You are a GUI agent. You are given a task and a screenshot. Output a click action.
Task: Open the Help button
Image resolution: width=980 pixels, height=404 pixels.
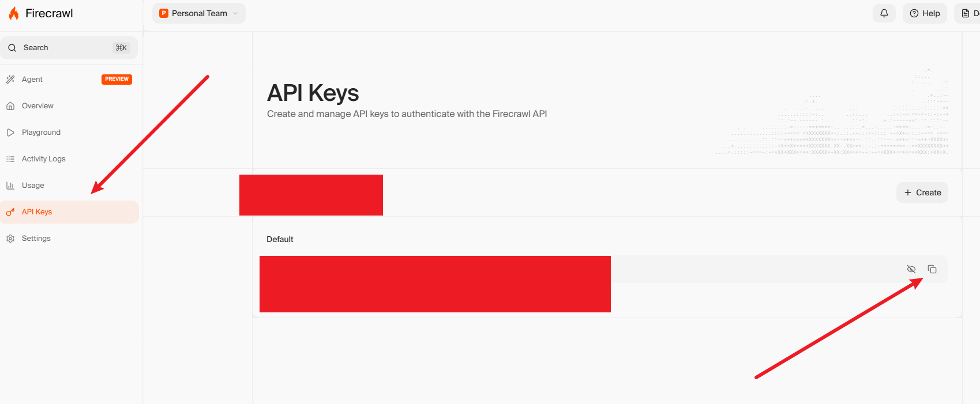925,13
